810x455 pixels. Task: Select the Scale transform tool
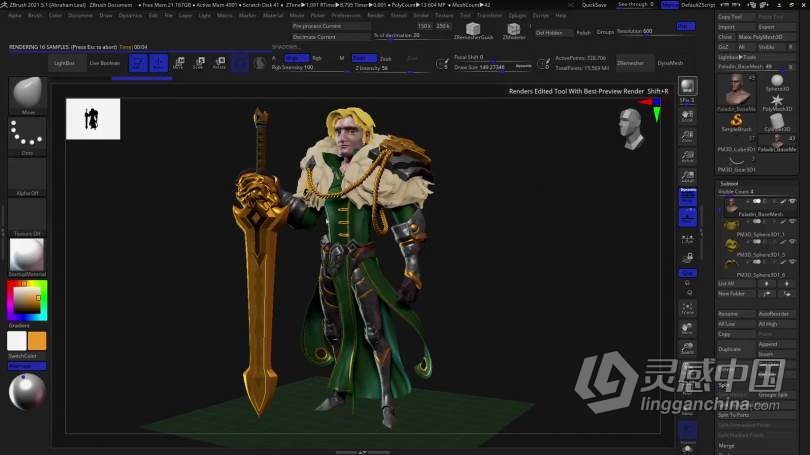click(199, 63)
